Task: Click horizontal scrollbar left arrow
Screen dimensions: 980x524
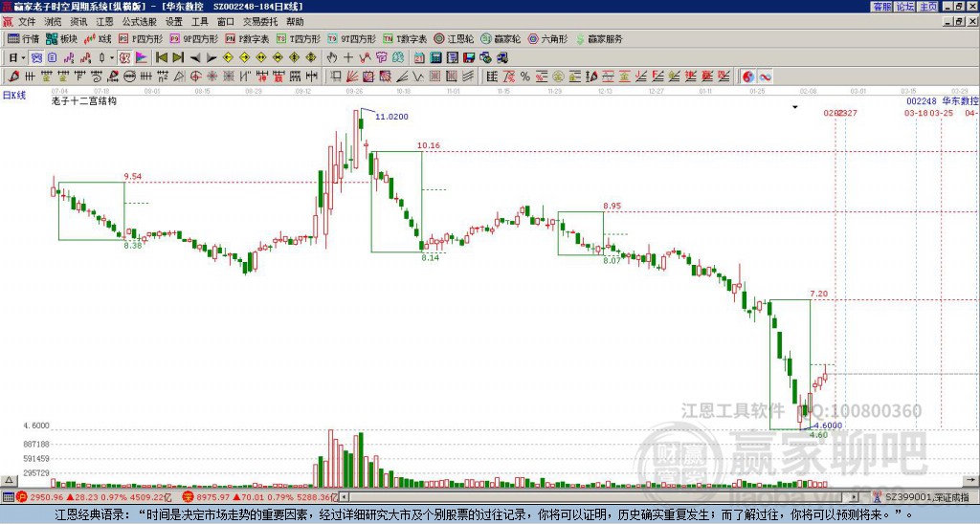Action: [344, 496]
